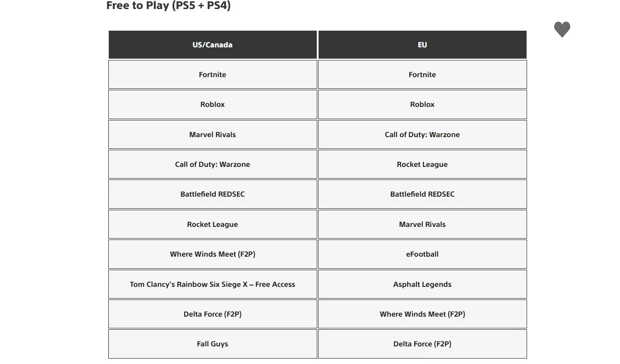620x364 pixels.
Task: Select Fortnite in the US/Canada column
Action: coord(213,74)
